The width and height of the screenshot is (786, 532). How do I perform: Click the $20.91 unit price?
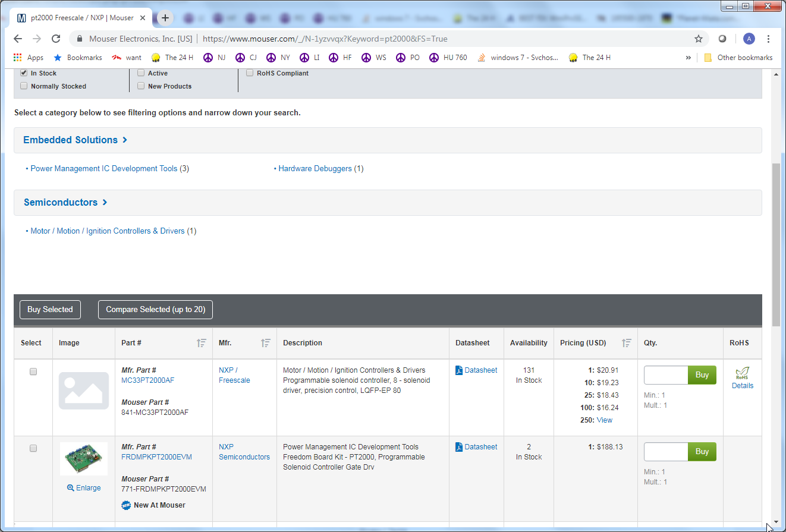coord(608,370)
